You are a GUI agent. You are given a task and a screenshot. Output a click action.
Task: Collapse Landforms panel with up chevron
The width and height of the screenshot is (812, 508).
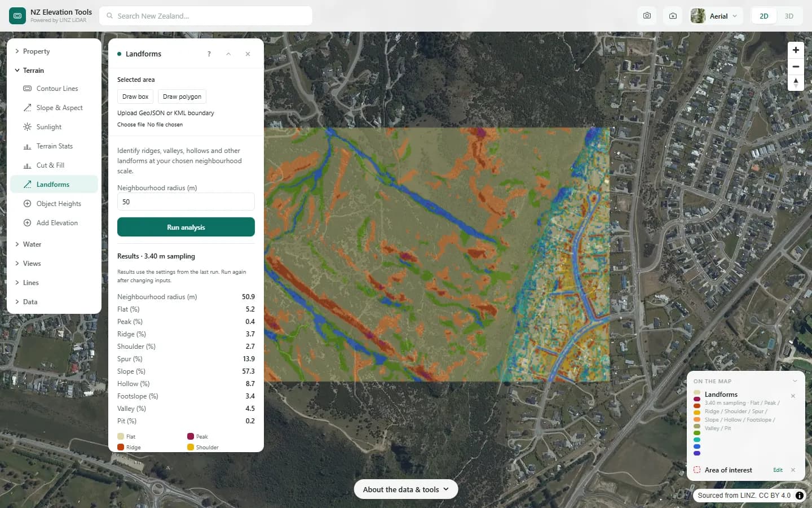tap(228, 54)
